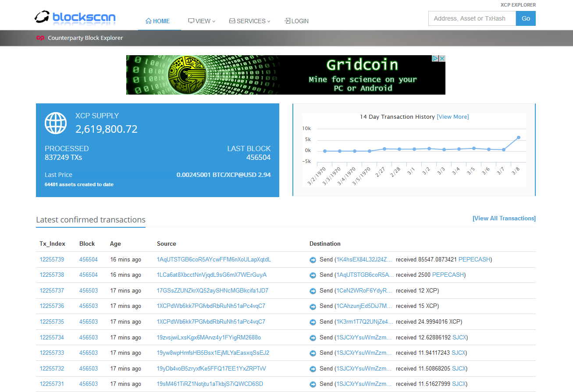This screenshot has width=573, height=392.
Task: Click the Go search button
Action: coord(526,18)
